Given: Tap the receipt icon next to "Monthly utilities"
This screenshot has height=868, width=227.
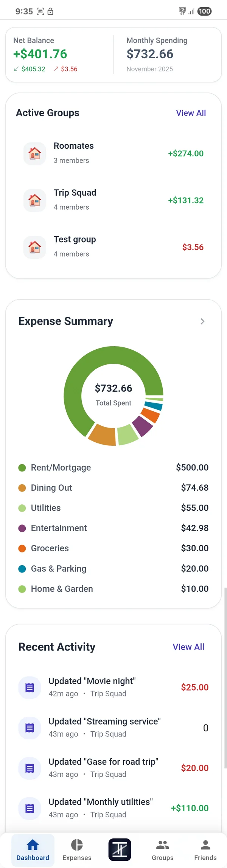Looking at the screenshot, I should [x=30, y=808].
